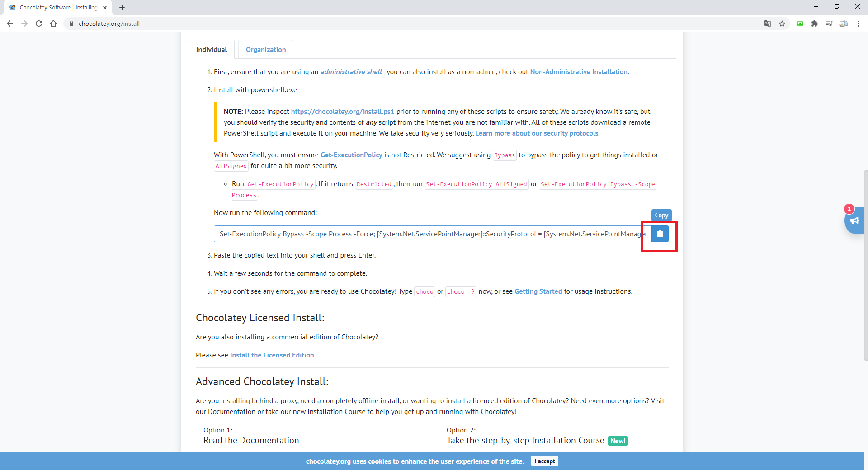
Task: Click 'Chocolatey Licensed Install:' heading
Action: [260, 318]
